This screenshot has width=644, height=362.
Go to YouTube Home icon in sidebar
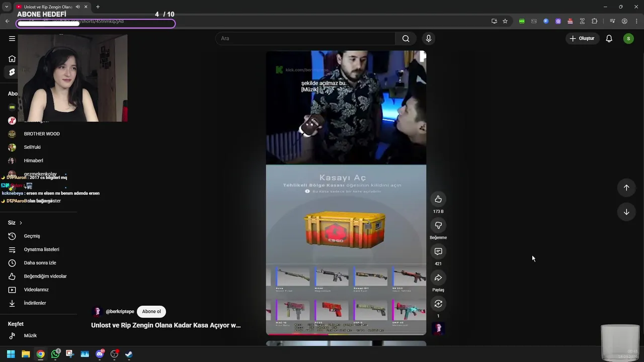point(12,59)
